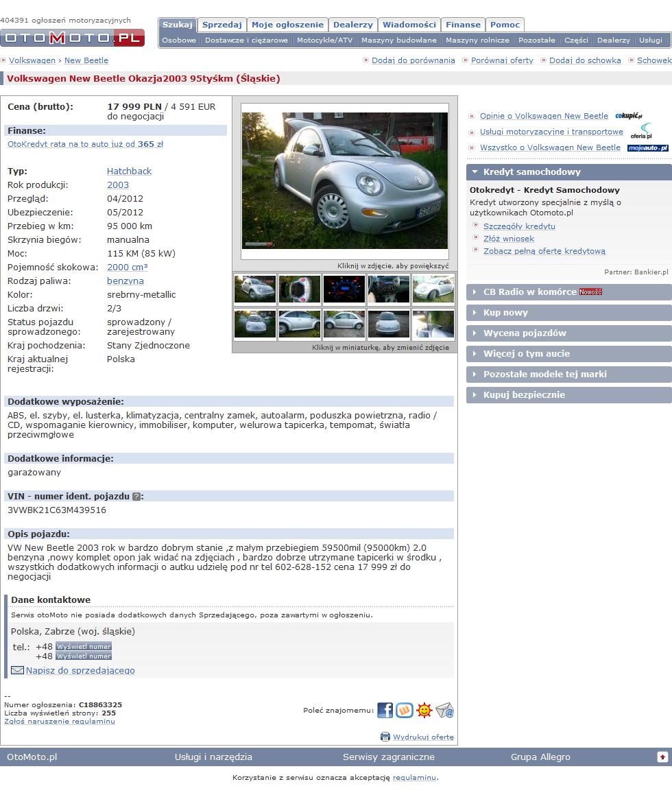Image resolution: width=672 pixels, height=795 pixels.
Task: Click the 2000 cm³ engine capacity link
Action: [128, 268]
